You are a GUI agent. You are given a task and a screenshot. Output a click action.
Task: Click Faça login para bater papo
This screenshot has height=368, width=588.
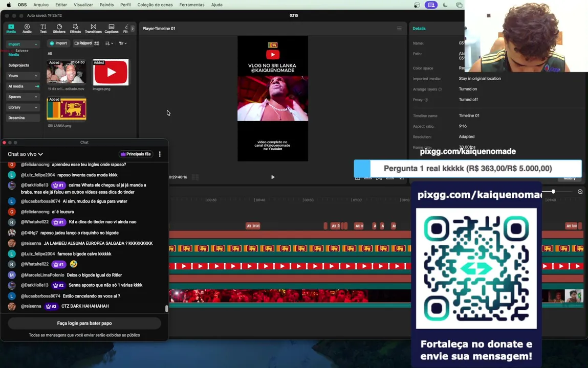point(84,323)
